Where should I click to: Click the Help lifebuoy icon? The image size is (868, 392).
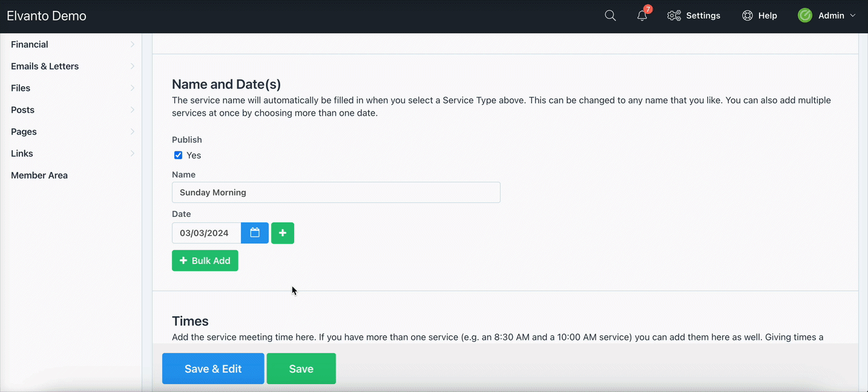pos(748,16)
